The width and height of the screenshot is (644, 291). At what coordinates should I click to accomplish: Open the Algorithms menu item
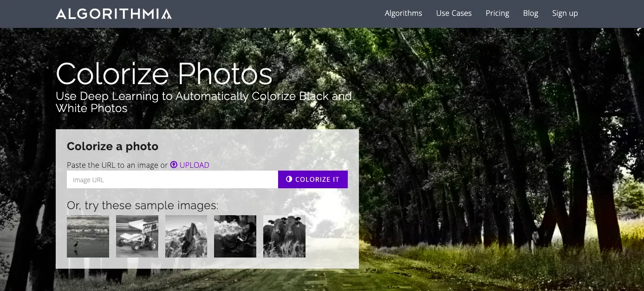403,13
